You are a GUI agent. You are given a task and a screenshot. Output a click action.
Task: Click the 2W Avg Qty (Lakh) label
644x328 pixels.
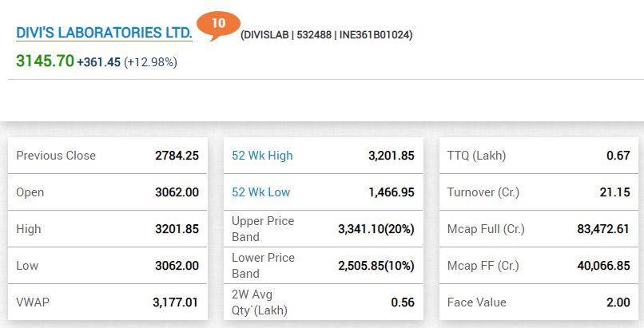[x=260, y=302]
